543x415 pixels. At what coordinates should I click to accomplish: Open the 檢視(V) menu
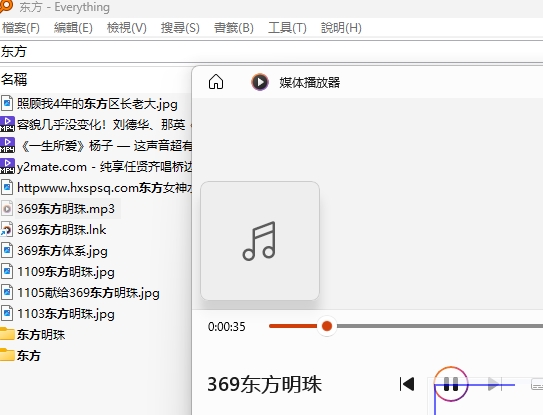[127, 28]
